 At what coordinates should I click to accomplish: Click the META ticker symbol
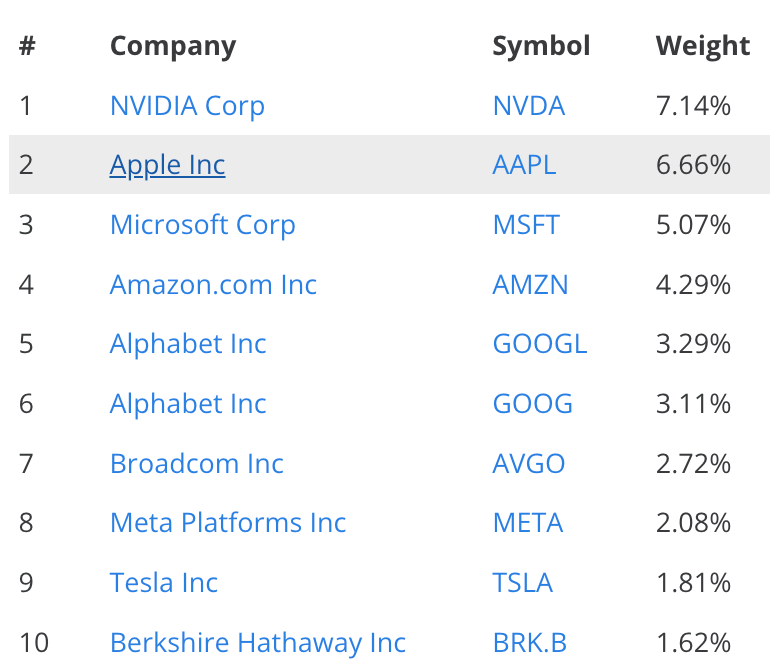click(527, 523)
